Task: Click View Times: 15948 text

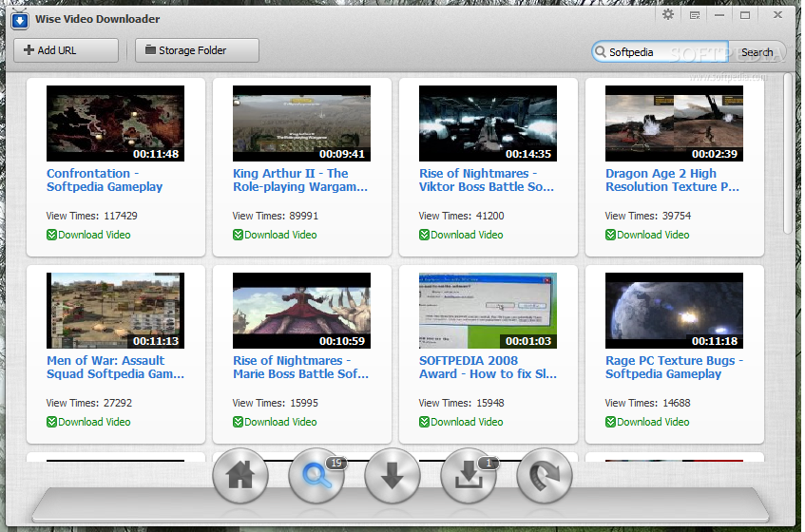Action: (x=462, y=403)
